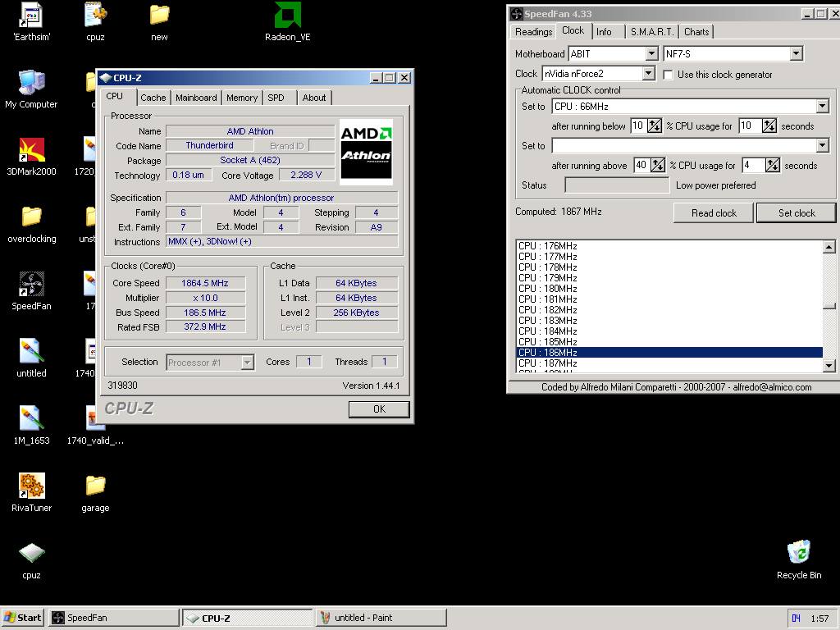Open the S.M.A.R.T. tab in SpeedFan
Viewport: 840px width, 630px height.
coord(652,32)
